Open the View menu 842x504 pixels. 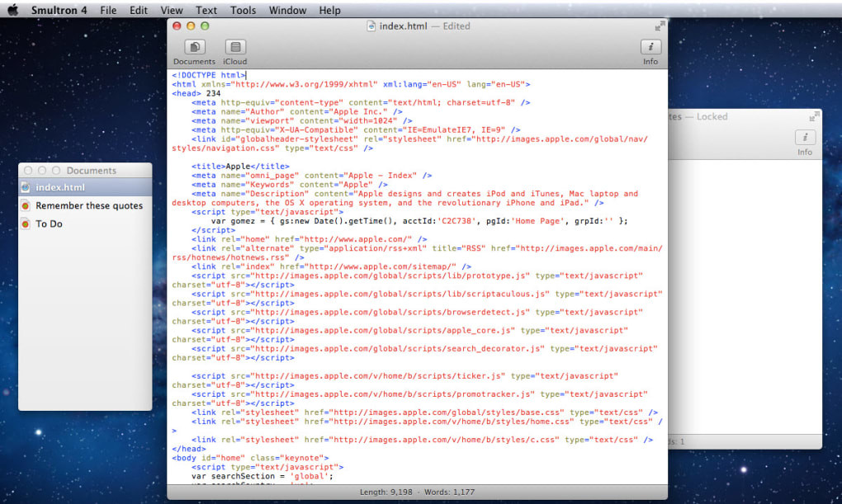coord(172,10)
